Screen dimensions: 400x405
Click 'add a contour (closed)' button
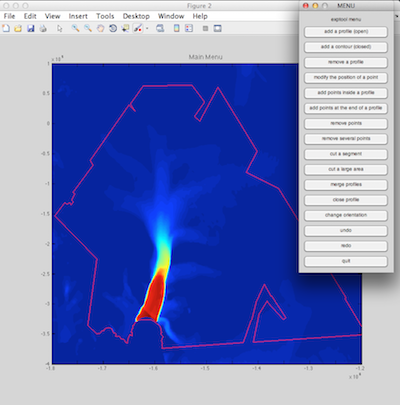click(x=346, y=47)
